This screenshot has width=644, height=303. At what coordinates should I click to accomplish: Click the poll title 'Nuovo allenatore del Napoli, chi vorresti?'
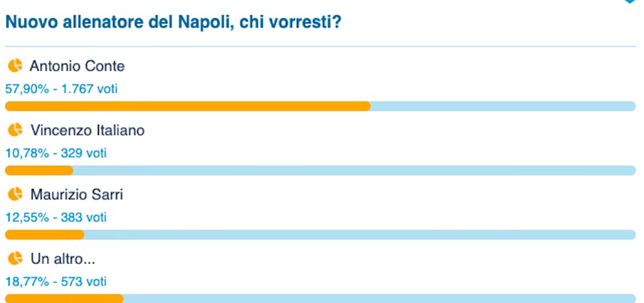[174, 23]
